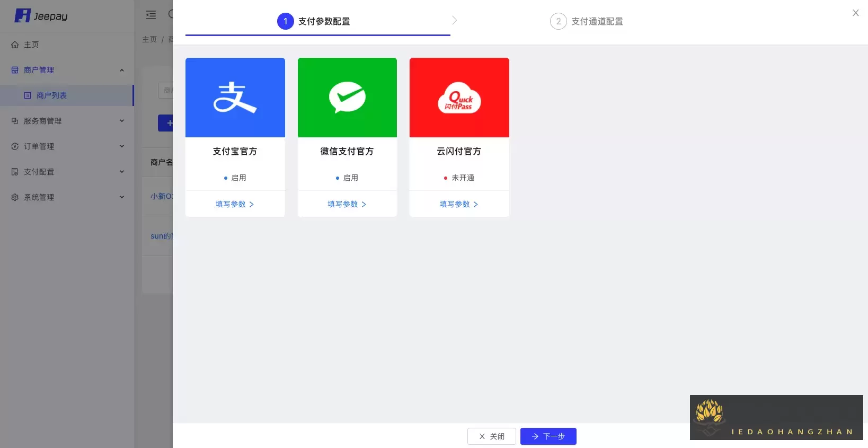Click the Jeepay logo in the sidebar
The width and height of the screenshot is (868, 448).
pos(41,16)
